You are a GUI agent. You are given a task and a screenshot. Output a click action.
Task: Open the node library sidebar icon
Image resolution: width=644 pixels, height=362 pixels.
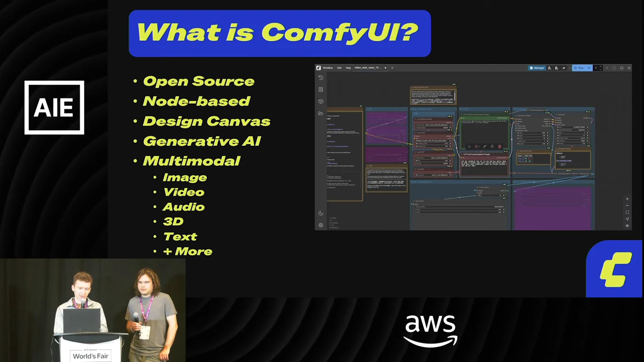click(320, 89)
